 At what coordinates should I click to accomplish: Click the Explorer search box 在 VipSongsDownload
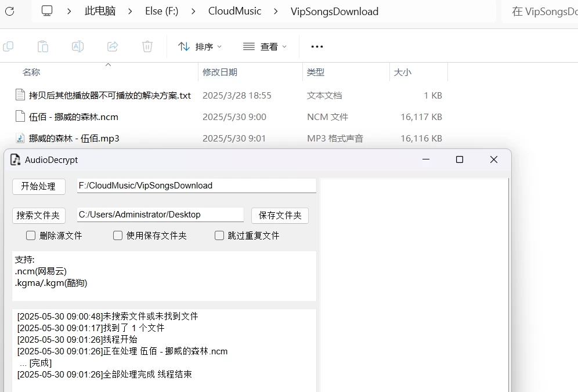pyautogui.click(x=540, y=12)
